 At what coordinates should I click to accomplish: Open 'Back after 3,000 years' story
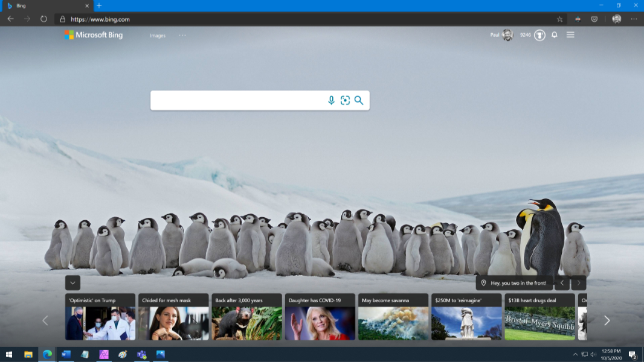pyautogui.click(x=247, y=317)
